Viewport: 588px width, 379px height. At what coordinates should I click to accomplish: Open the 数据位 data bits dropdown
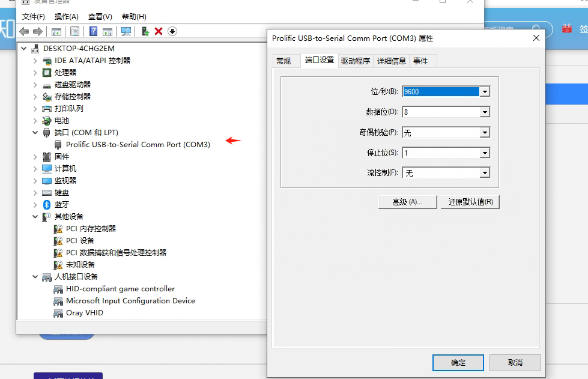(x=485, y=112)
